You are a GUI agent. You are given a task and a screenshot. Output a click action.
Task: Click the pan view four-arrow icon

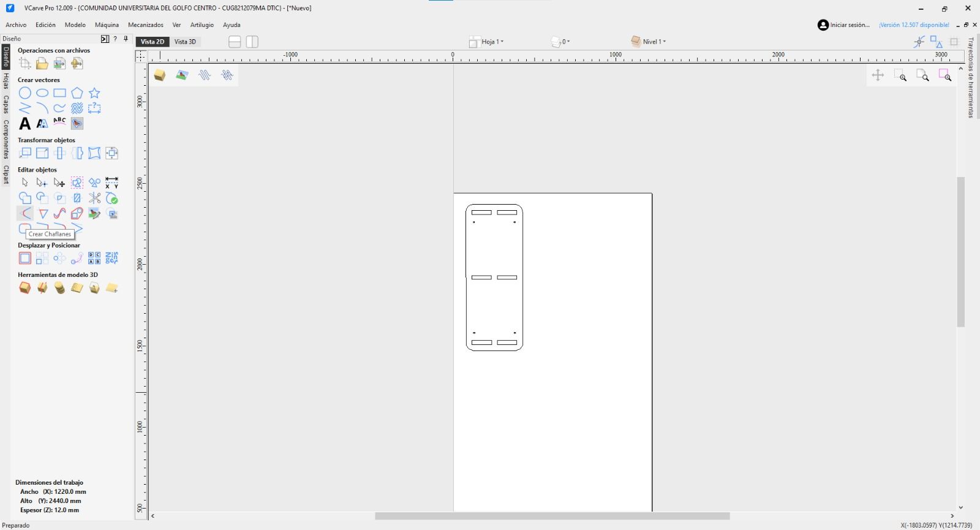(878, 75)
